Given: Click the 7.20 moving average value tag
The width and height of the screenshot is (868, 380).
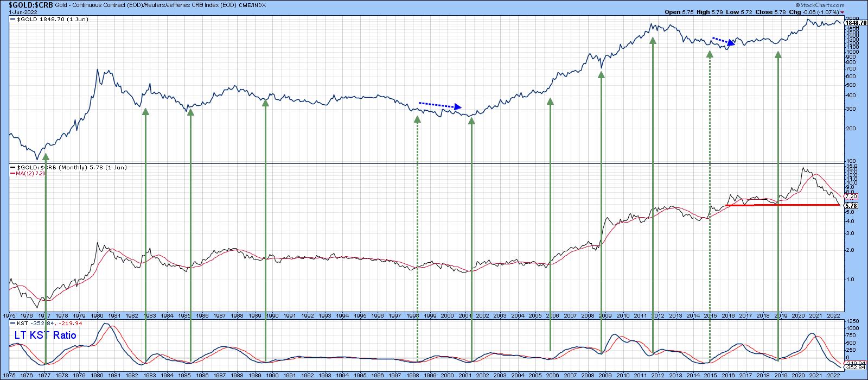Looking at the screenshot, I should pos(852,197).
